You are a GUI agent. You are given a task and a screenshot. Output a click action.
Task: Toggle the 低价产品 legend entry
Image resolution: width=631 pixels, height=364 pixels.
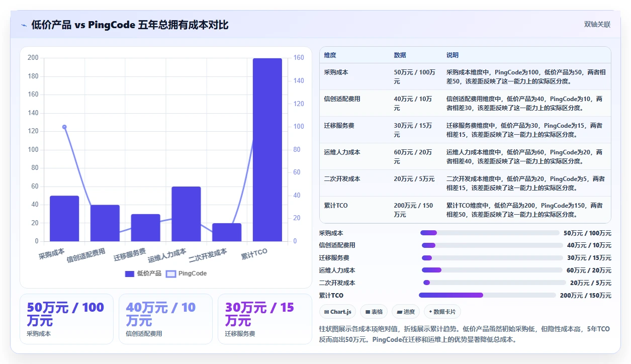click(143, 274)
